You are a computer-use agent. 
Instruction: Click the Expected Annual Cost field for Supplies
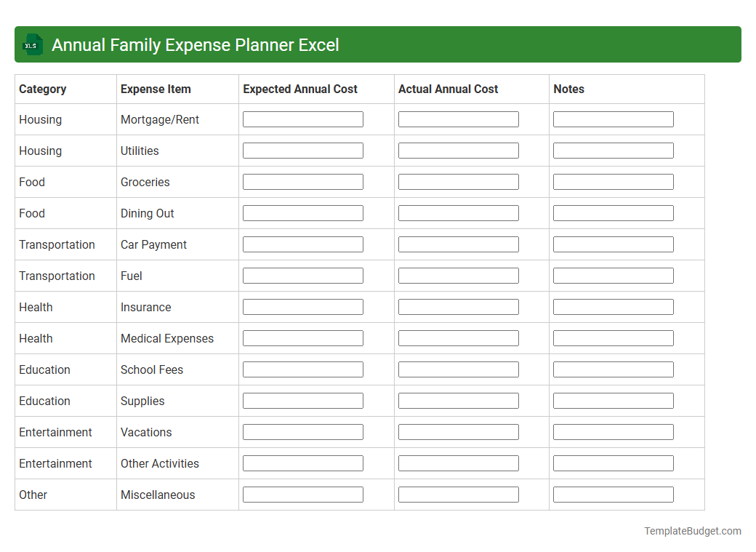(x=302, y=400)
